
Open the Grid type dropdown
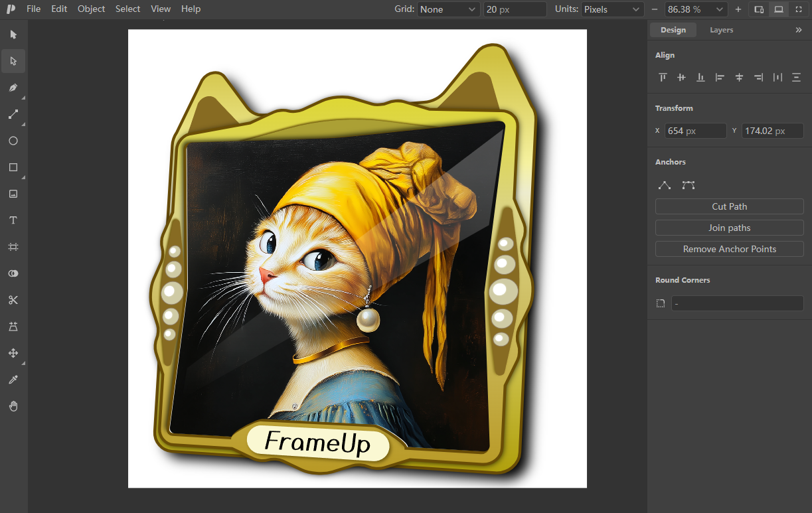pyautogui.click(x=448, y=9)
